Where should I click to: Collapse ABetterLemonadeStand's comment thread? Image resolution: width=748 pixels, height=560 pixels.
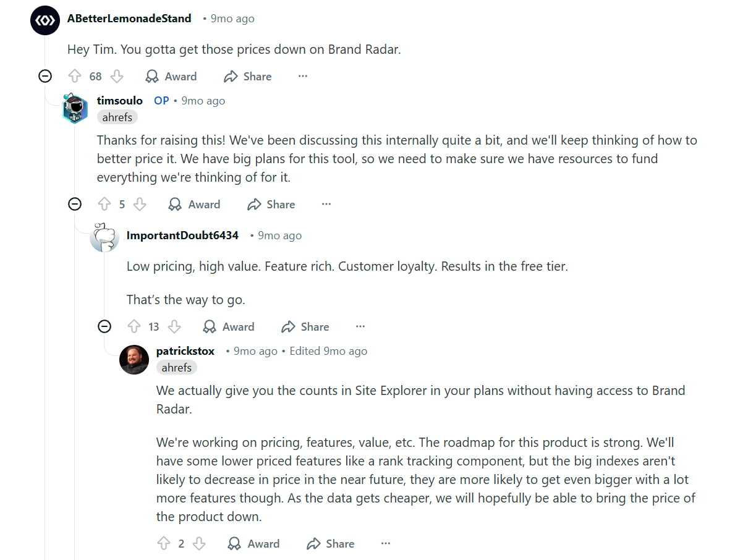45,76
